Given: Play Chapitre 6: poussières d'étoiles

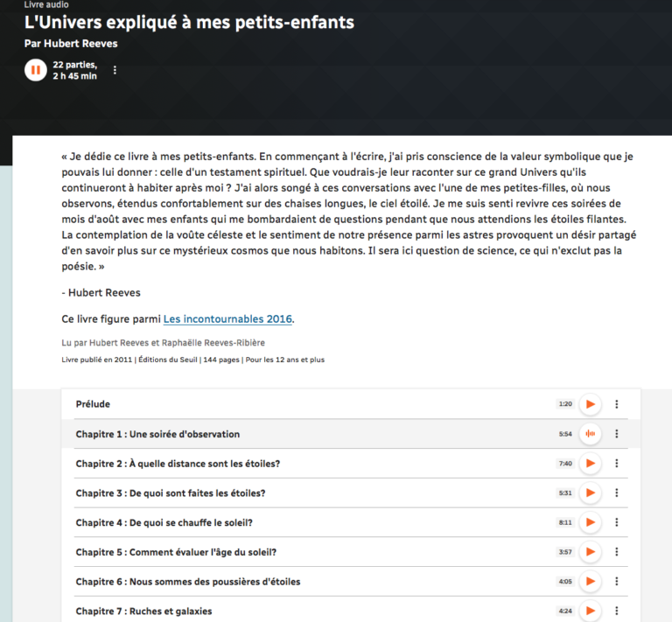Looking at the screenshot, I should tap(591, 581).
